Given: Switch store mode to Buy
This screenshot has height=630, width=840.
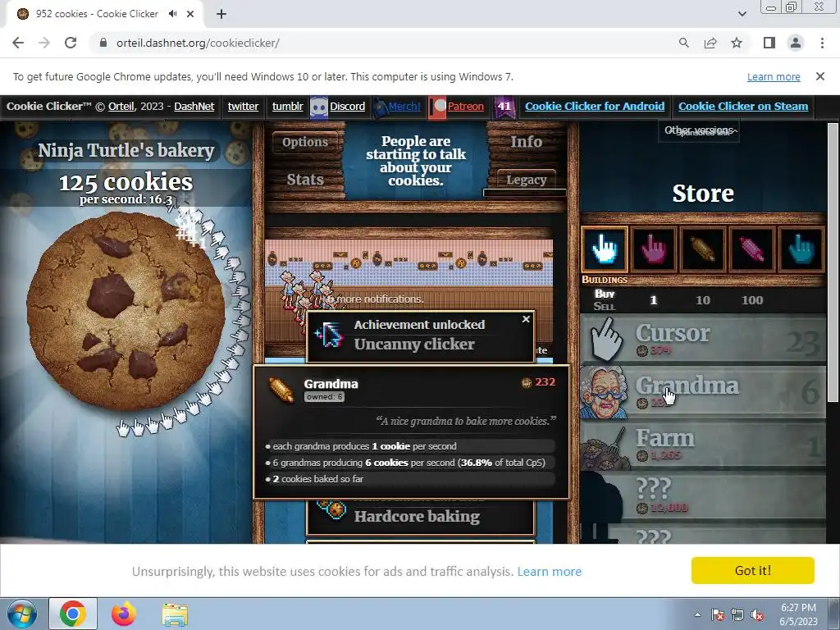Looking at the screenshot, I should 605,294.
